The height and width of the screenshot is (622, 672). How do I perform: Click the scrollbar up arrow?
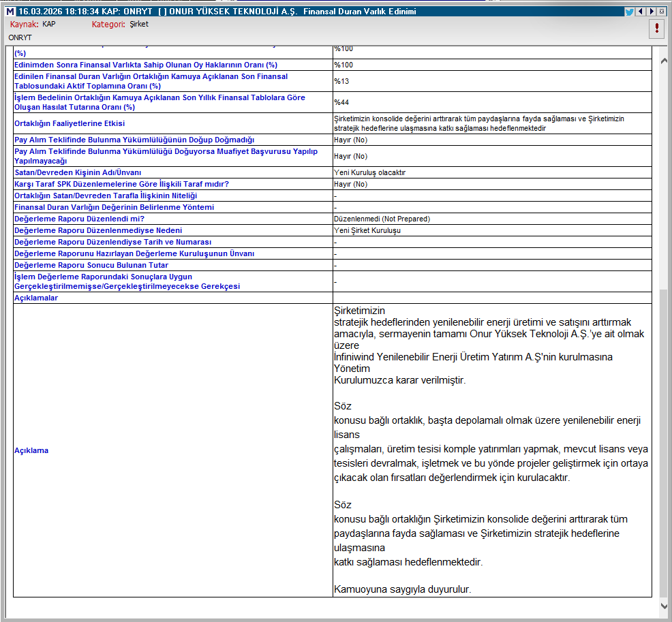pyautogui.click(x=664, y=61)
